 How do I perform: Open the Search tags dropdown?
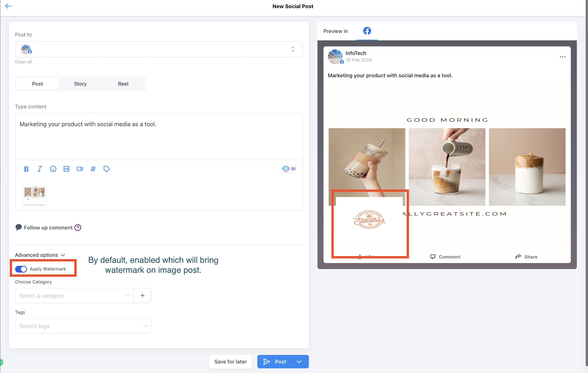click(x=83, y=326)
